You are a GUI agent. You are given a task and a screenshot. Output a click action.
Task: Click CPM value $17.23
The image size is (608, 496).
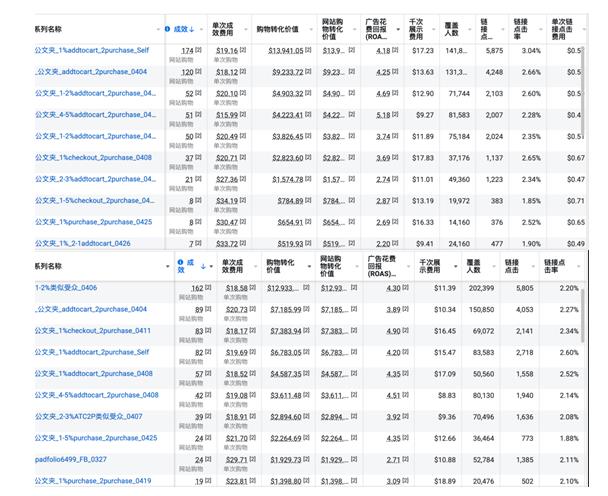[423, 50]
